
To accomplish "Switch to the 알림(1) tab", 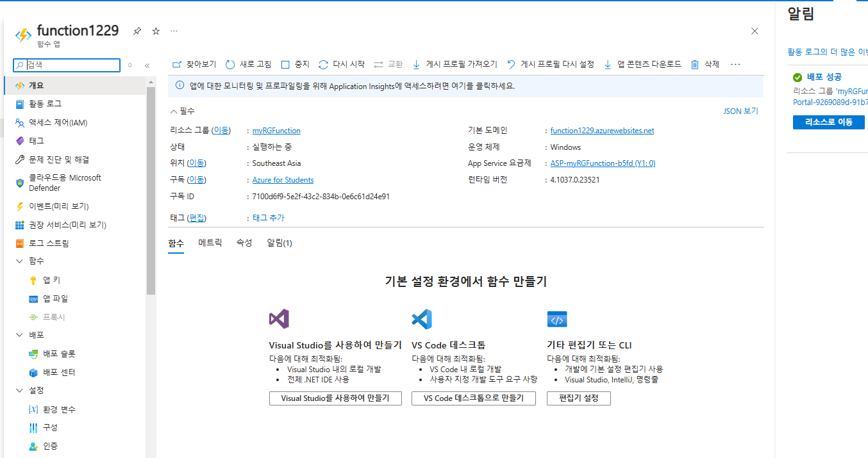I will 280,243.
